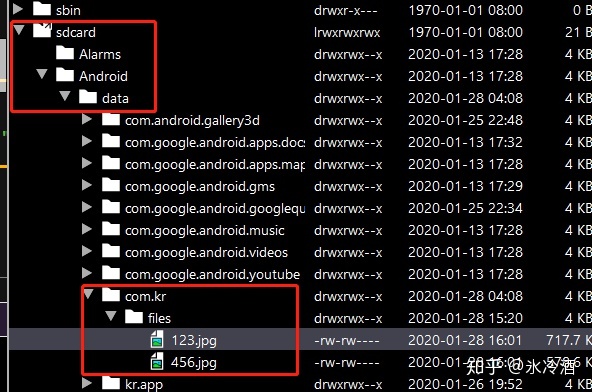
Task: Click the Android folder icon
Action: click(65, 75)
